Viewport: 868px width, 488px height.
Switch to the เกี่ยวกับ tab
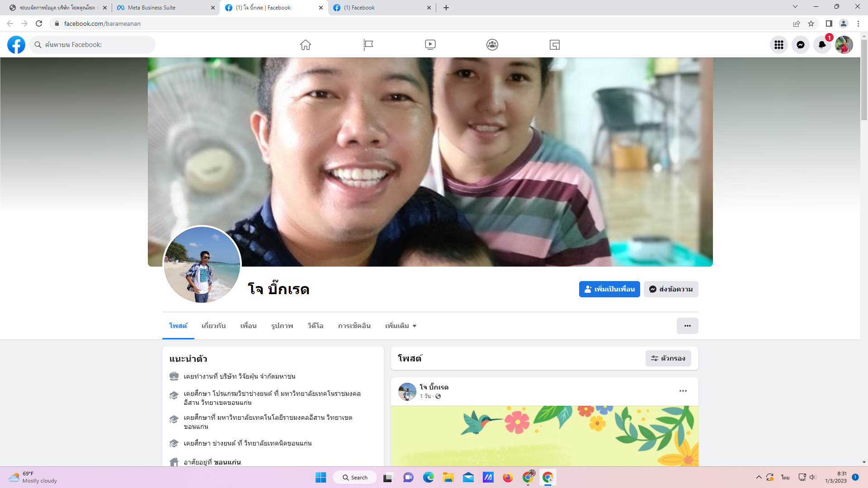(213, 326)
